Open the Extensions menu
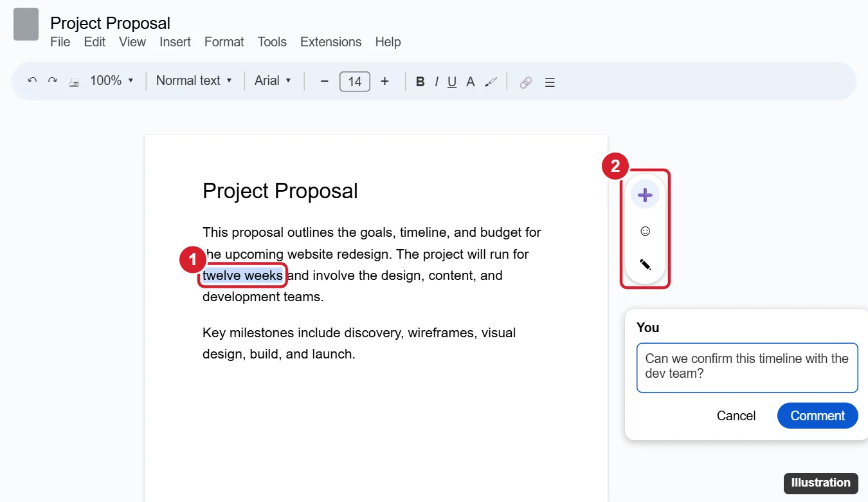The image size is (868, 502). point(331,42)
